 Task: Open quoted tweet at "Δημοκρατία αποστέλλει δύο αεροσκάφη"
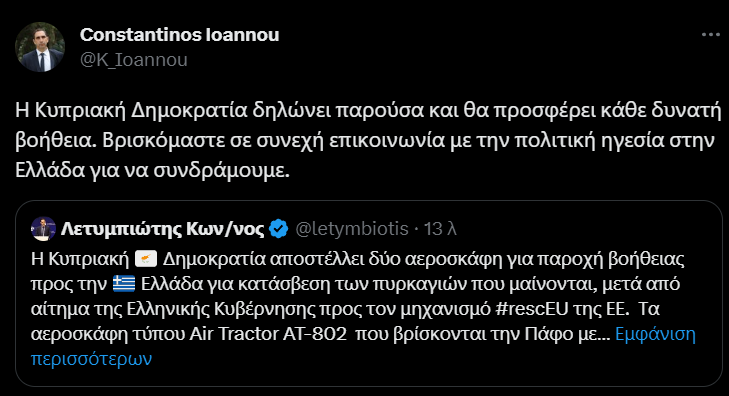pos(282,259)
